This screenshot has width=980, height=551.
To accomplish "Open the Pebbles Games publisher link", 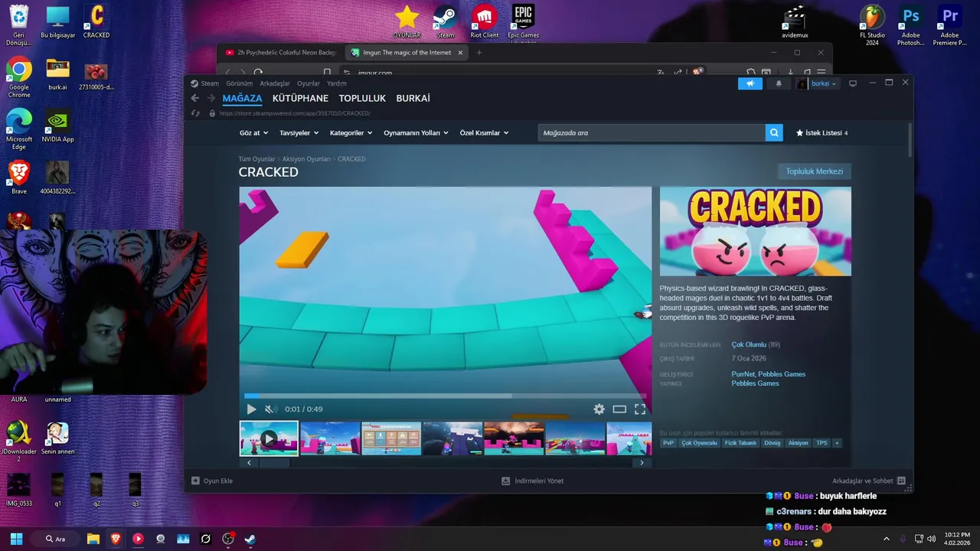I will tap(755, 383).
